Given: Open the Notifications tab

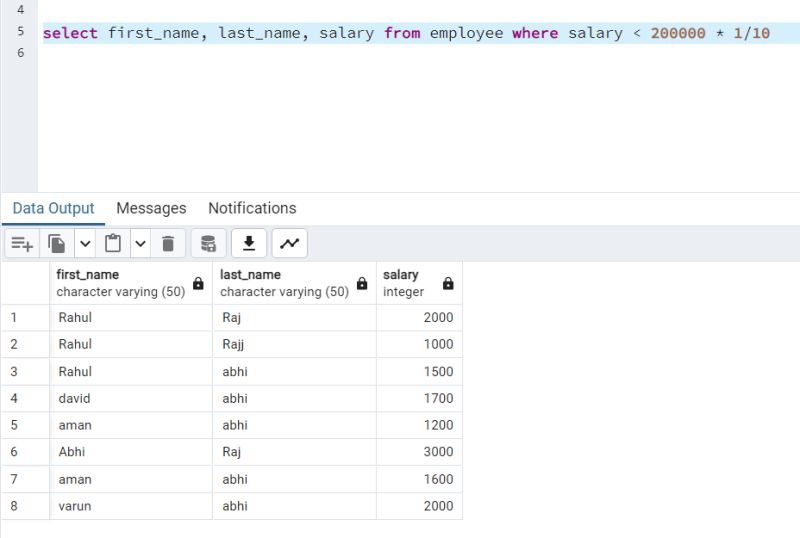Looking at the screenshot, I should 252,208.
